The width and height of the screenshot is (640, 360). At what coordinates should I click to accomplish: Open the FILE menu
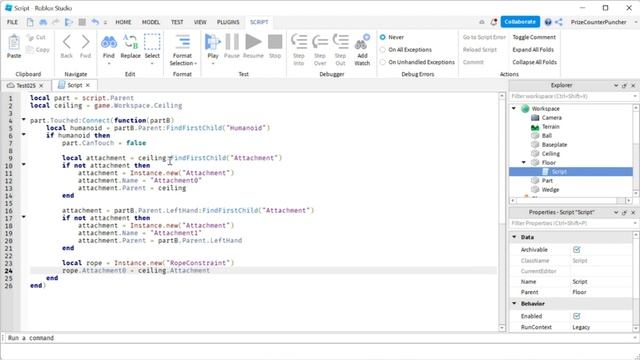coord(12,22)
